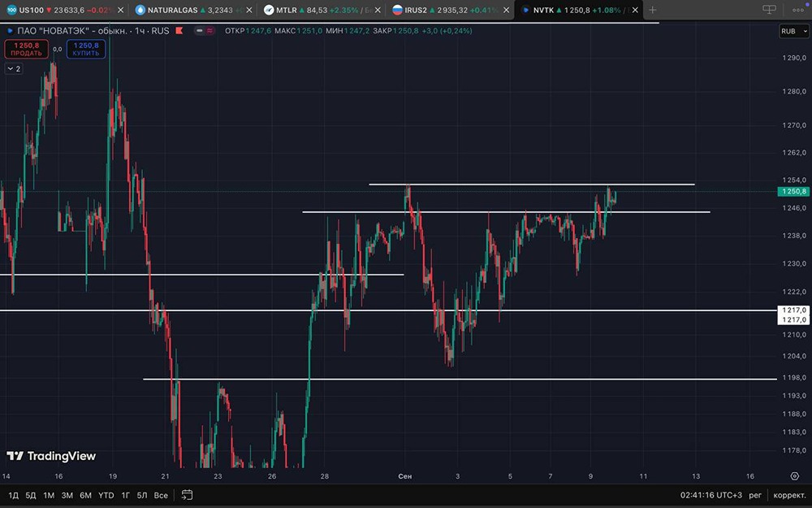812x508 pixels.
Task: Switch to the NATURALGAS chart tab
Action: pos(193,10)
